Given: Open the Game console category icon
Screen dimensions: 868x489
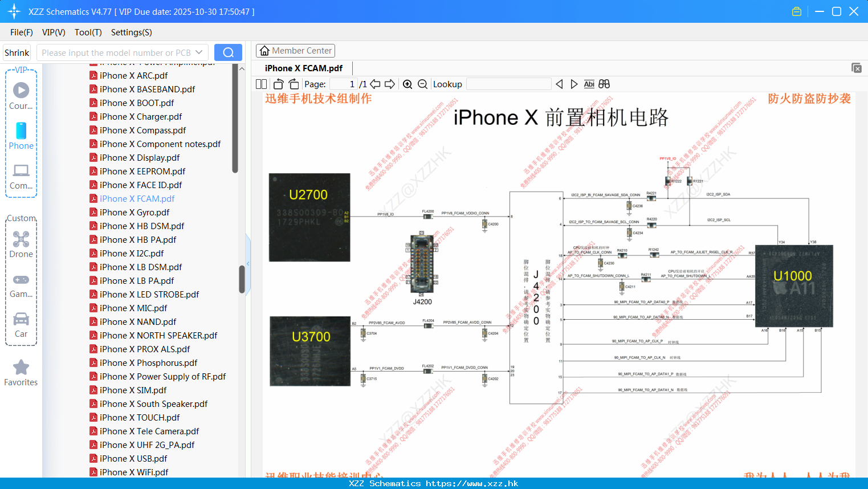Looking at the screenshot, I should point(21,279).
